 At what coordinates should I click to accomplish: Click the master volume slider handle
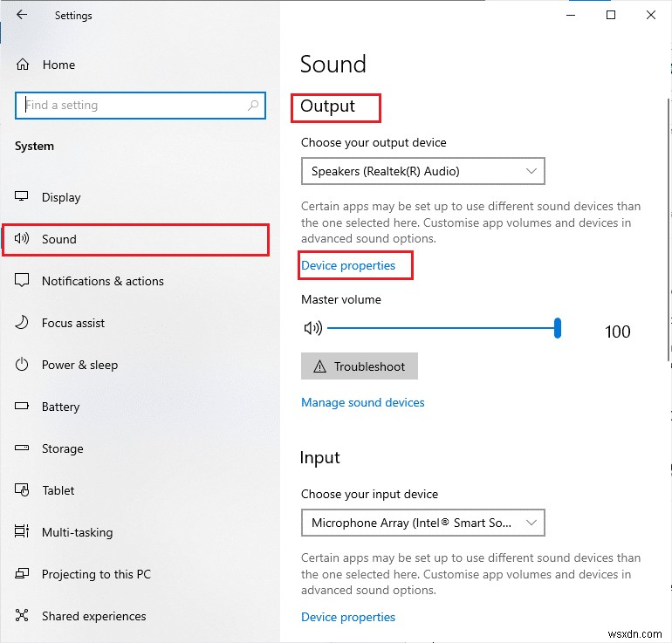(x=558, y=328)
